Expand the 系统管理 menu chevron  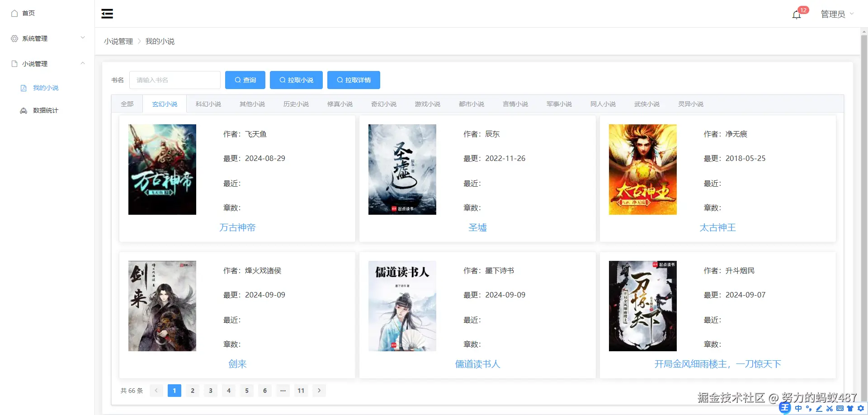(83, 38)
